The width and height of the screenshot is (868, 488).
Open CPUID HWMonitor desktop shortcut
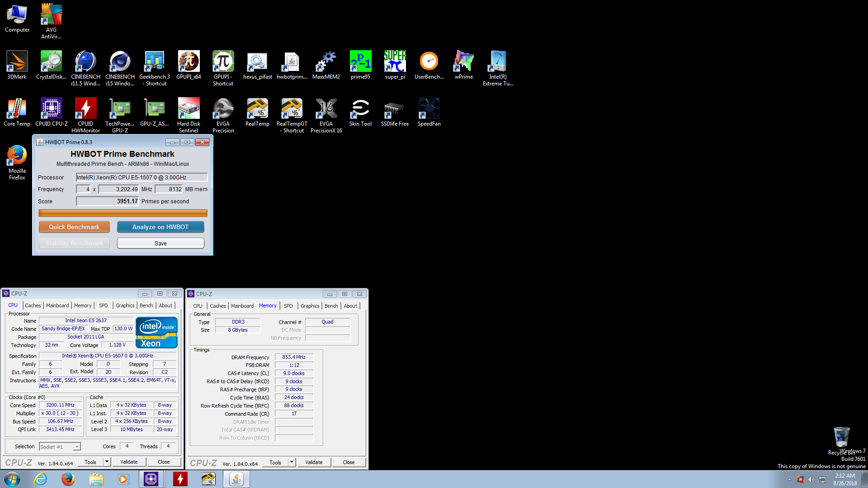[85, 116]
